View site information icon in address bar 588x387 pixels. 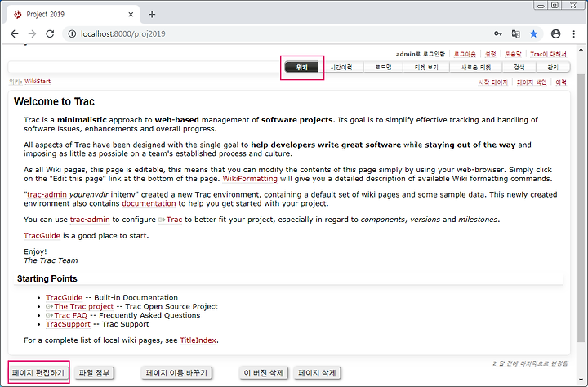(72, 33)
